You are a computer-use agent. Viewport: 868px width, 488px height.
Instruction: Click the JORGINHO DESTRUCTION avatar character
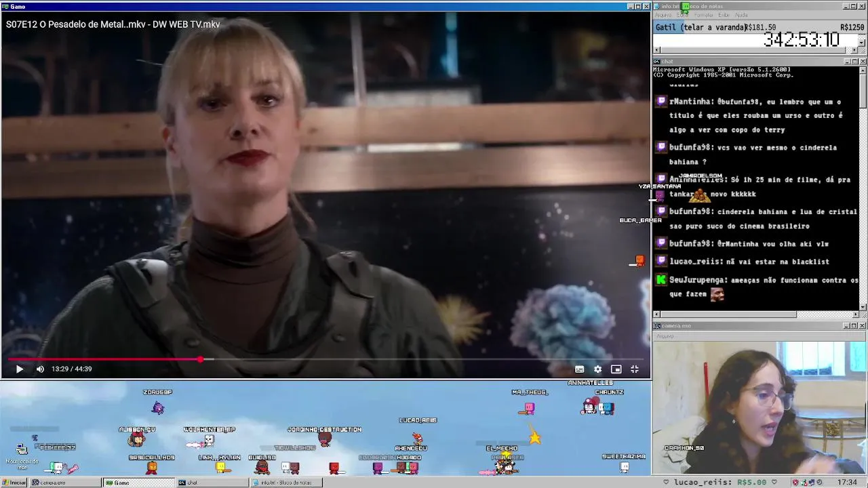[325, 440]
